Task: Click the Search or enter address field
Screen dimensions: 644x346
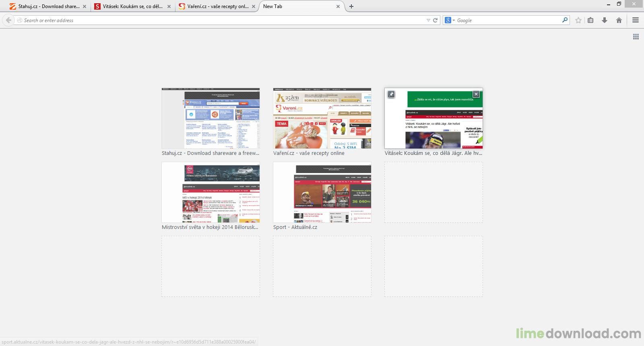Action: pyautogui.click(x=221, y=20)
